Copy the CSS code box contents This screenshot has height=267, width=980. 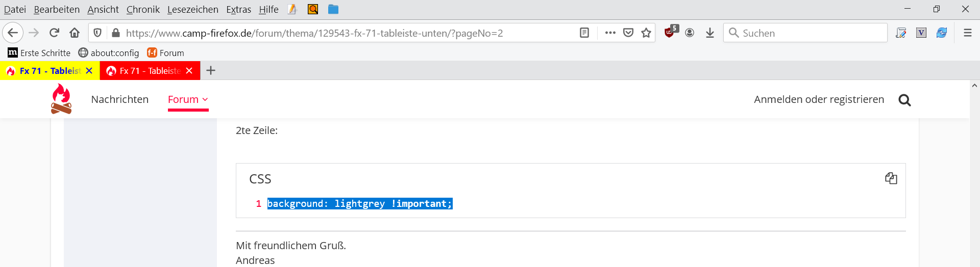pos(891,178)
